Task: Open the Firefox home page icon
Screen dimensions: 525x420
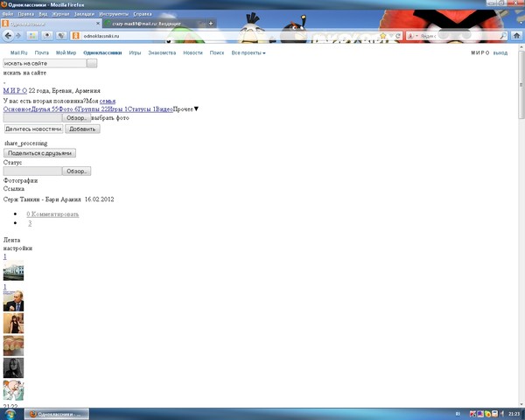Action: (x=516, y=36)
